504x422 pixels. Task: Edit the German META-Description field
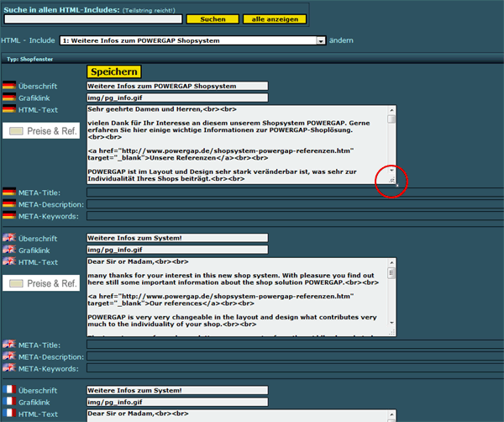(x=295, y=204)
